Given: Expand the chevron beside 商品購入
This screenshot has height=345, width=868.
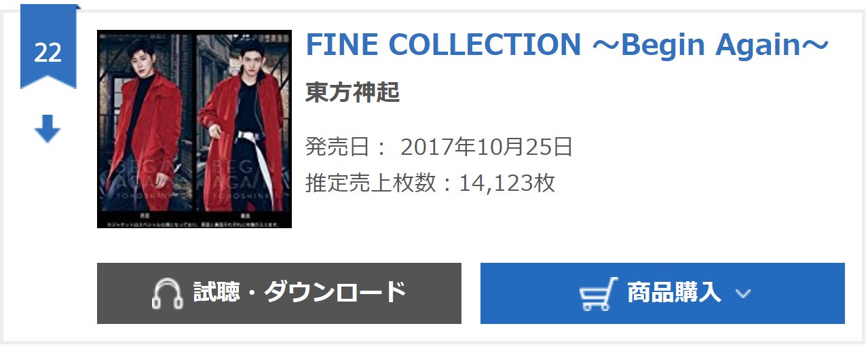Looking at the screenshot, I should pyautogui.click(x=743, y=293).
